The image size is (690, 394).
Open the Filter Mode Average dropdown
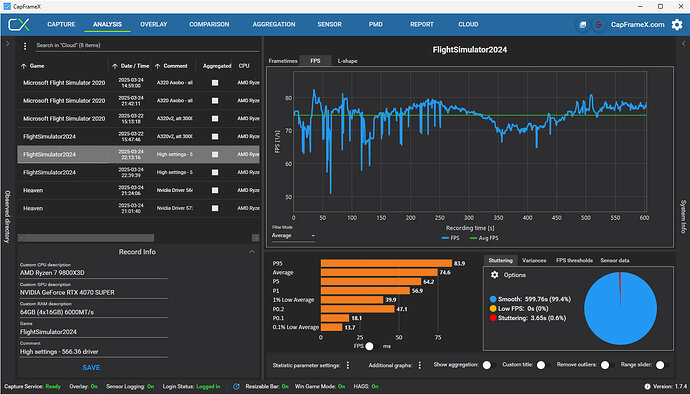293,236
